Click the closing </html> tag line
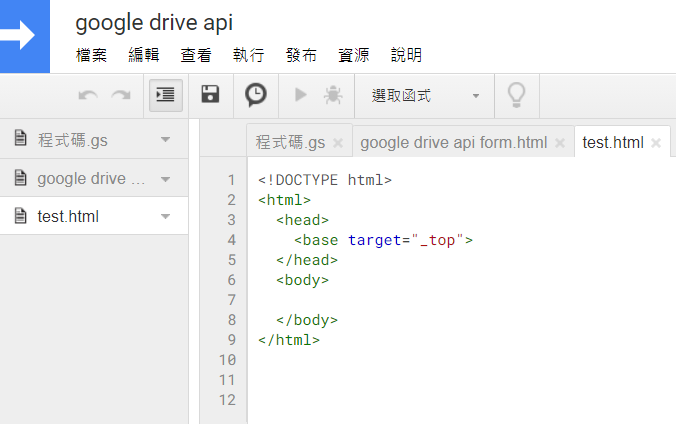The height and width of the screenshot is (424, 676). [289, 340]
